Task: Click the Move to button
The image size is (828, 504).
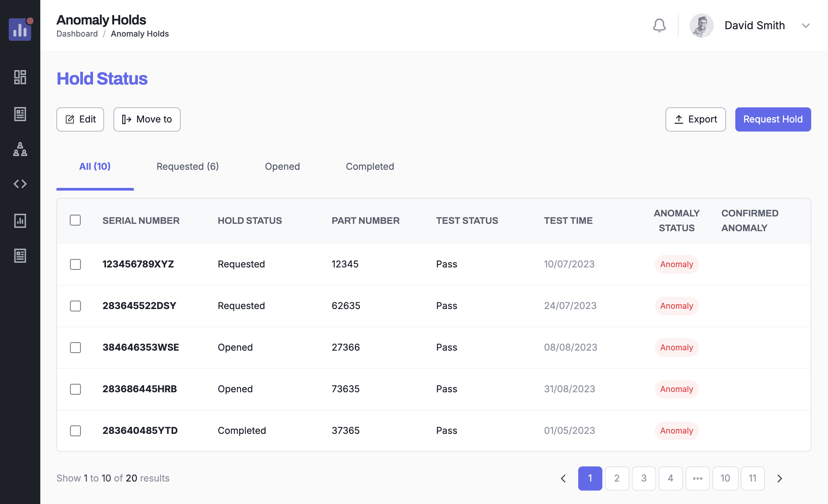Action: [x=147, y=119]
